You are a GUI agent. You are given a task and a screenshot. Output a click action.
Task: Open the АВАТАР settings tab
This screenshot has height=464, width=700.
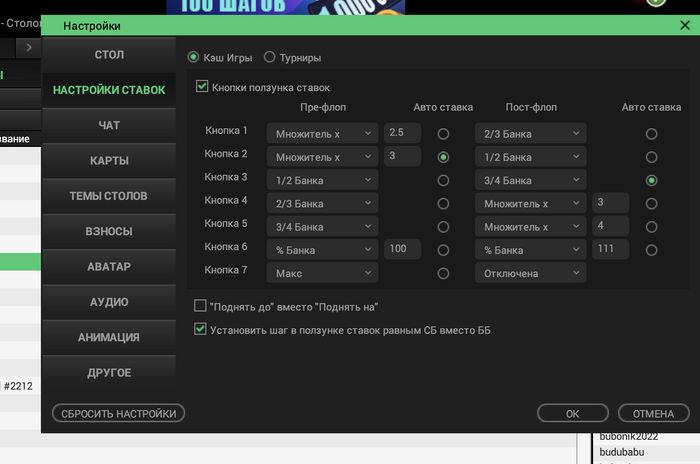(x=109, y=267)
